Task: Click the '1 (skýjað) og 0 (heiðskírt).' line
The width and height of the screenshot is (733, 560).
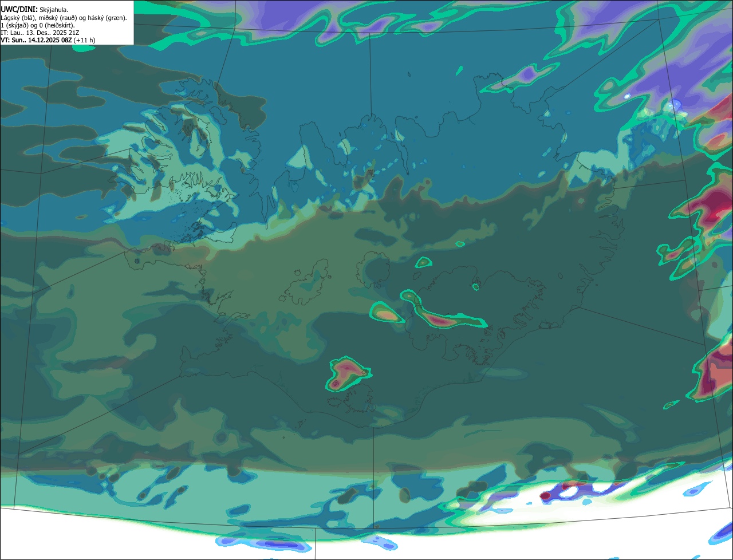Action: (x=38, y=25)
